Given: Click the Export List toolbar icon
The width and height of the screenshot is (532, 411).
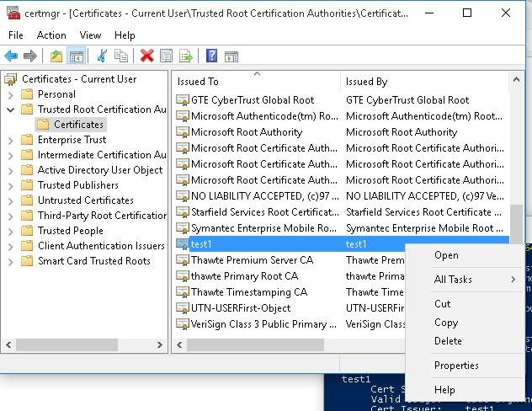Looking at the screenshot, I should 186,56.
